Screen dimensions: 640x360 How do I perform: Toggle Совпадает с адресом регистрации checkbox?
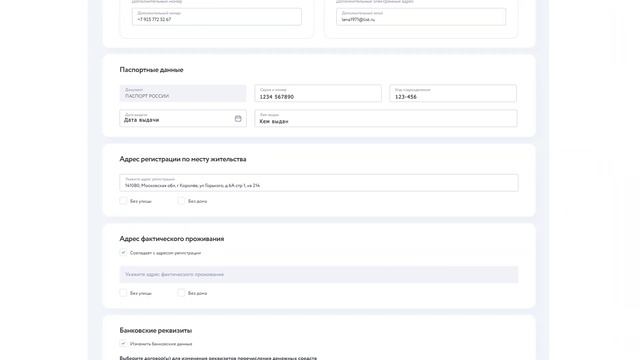[x=123, y=253]
